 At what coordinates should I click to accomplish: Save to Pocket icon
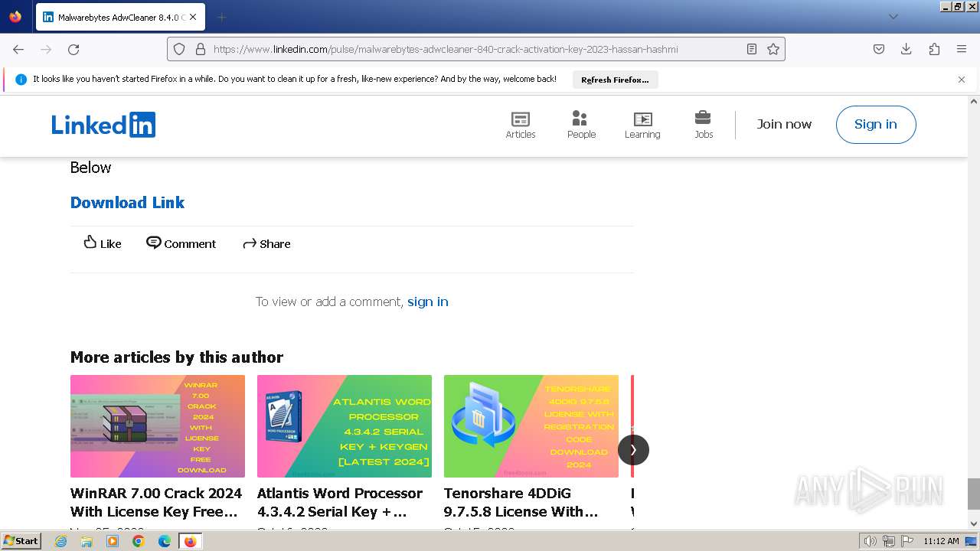coord(879,49)
